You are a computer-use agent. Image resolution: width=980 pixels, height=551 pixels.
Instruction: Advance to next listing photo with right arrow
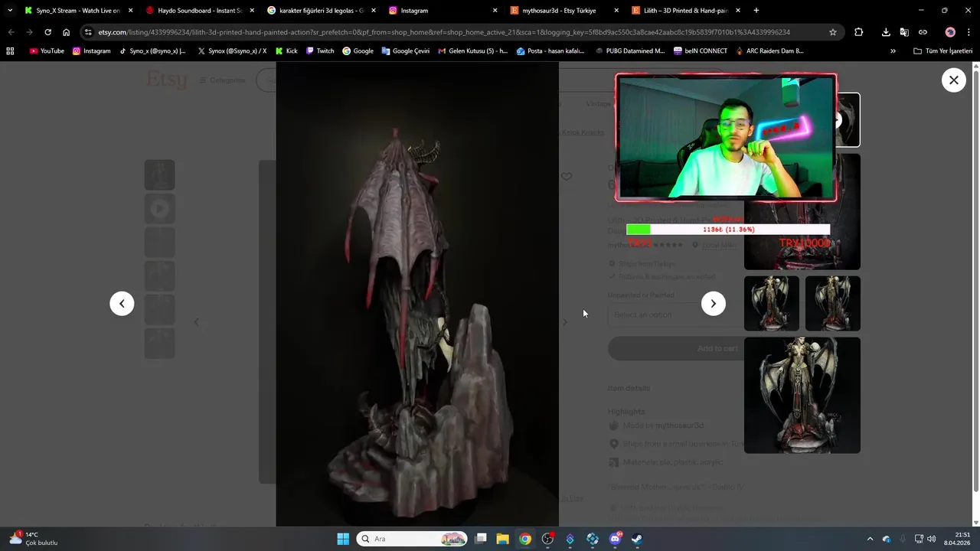[713, 304]
